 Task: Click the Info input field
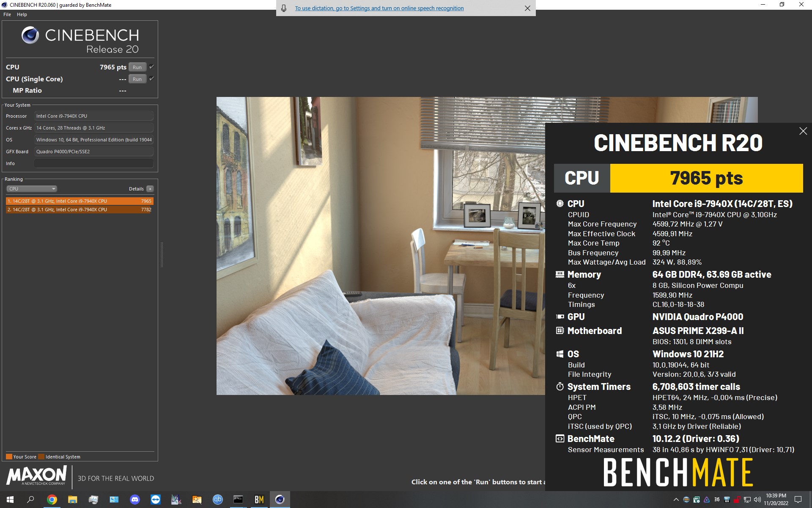click(x=94, y=163)
